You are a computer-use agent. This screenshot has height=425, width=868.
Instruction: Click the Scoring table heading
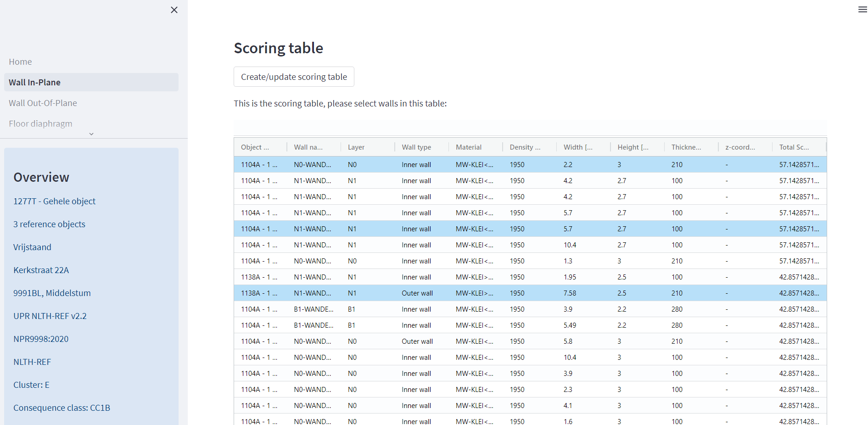point(278,48)
